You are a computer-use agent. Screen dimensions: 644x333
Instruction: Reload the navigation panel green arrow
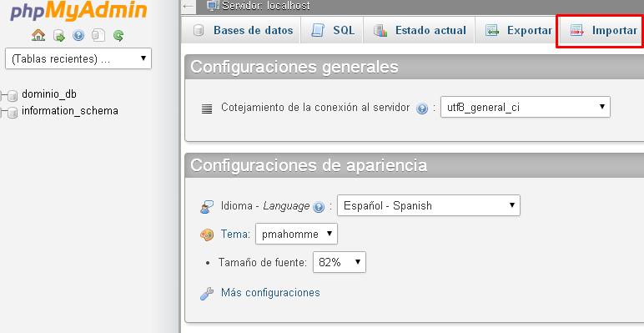[x=118, y=36]
